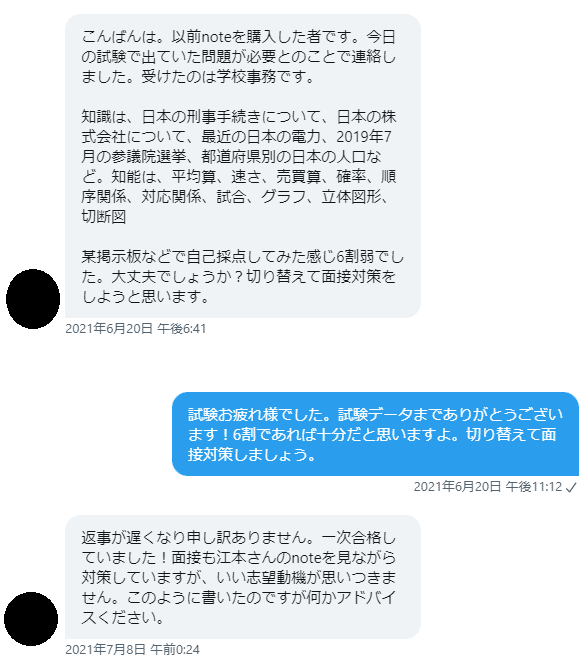This screenshot has height=661, width=586.
Task: Click the 2021年7月8日 午前0:24 timestamp
Action: [133, 649]
